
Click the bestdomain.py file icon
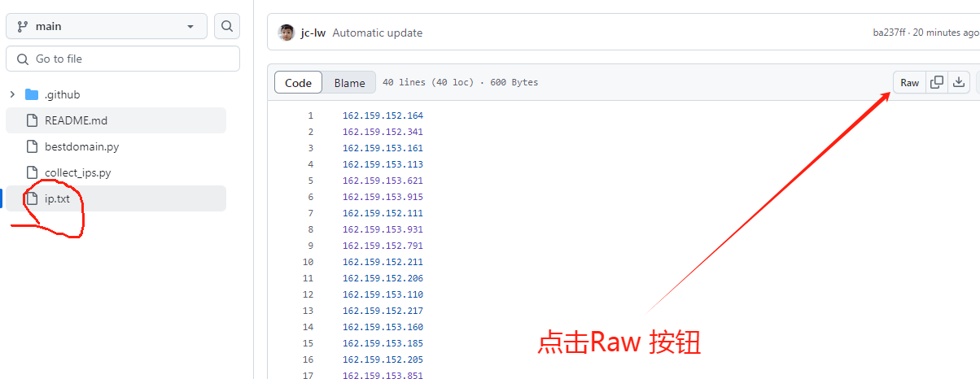(33, 146)
